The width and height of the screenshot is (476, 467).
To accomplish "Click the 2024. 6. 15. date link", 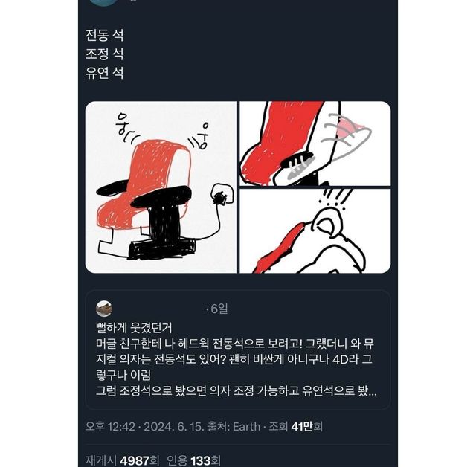I will [x=173, y=427].
